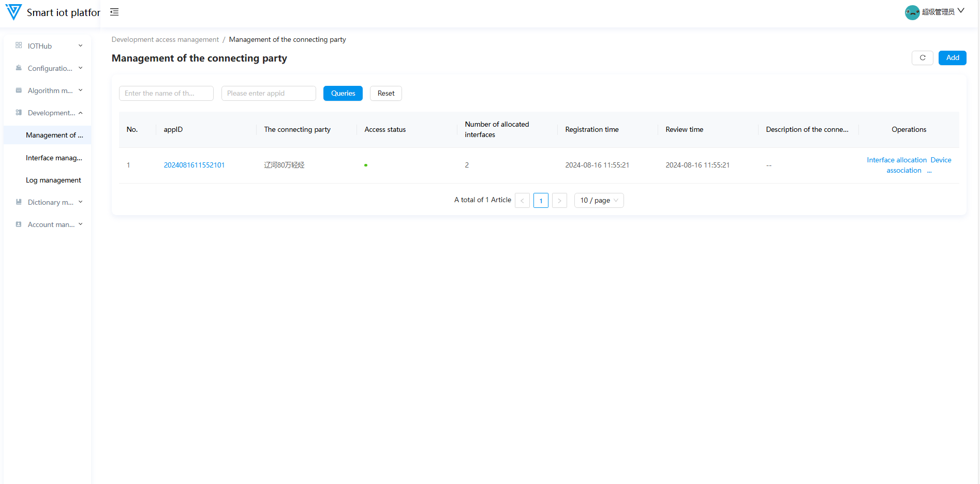Click the Smart iot platform logo icon
Image resolution: width=980 pixels, height=484 pixels.
click(13, 12)
